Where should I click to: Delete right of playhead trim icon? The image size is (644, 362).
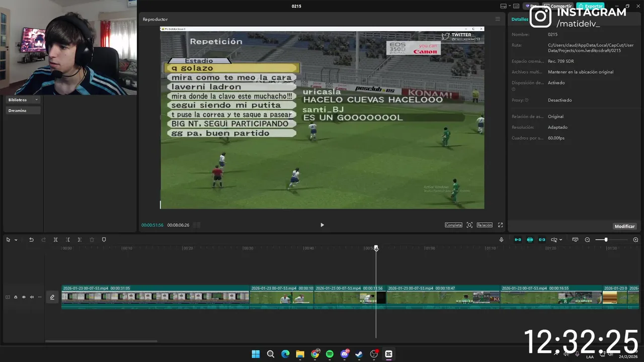[x=79, y=240]
